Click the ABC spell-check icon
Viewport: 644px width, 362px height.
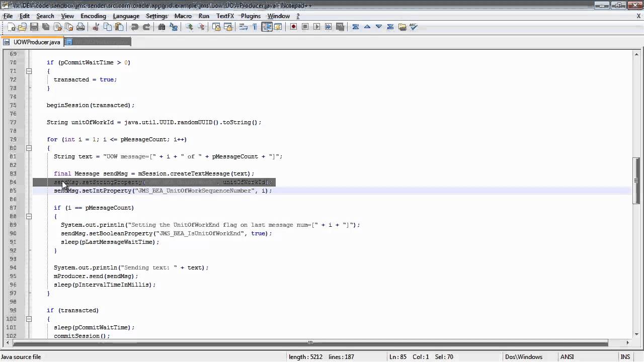[414, 27]
